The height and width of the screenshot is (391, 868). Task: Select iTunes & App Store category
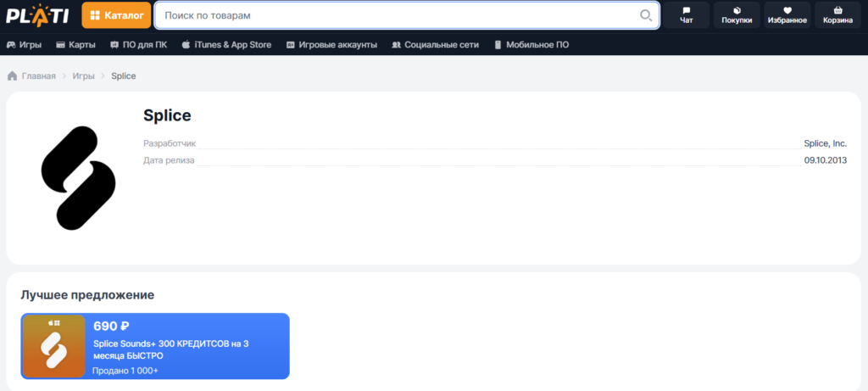226,45
